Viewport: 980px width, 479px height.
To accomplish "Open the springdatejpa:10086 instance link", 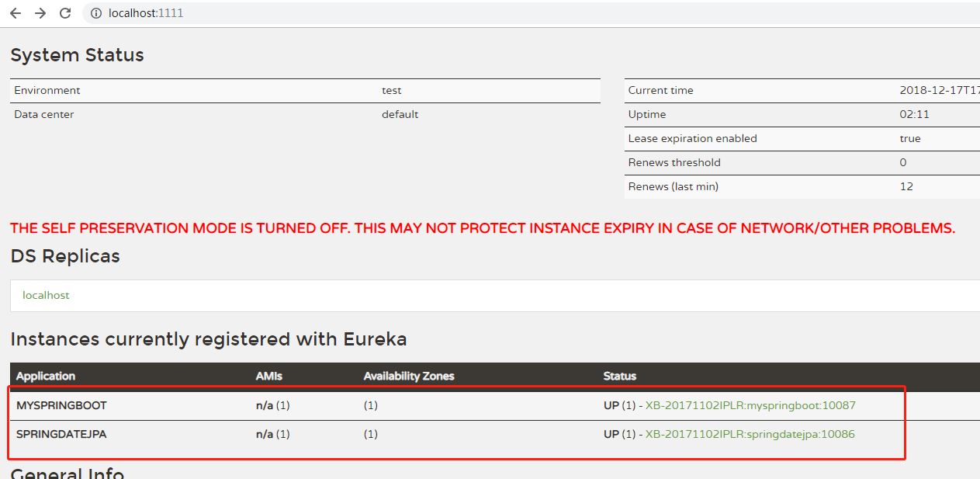I will point(750,434).
